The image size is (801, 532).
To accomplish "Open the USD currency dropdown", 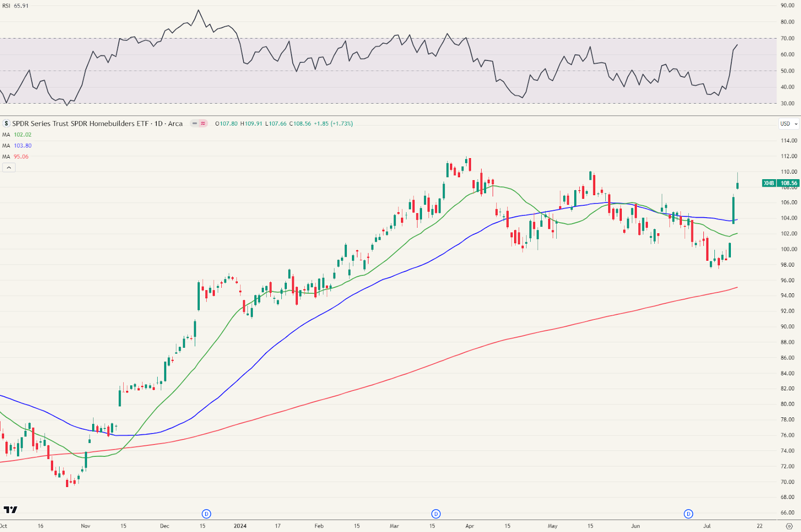I will pyautogui.click(x=789, y=124).
